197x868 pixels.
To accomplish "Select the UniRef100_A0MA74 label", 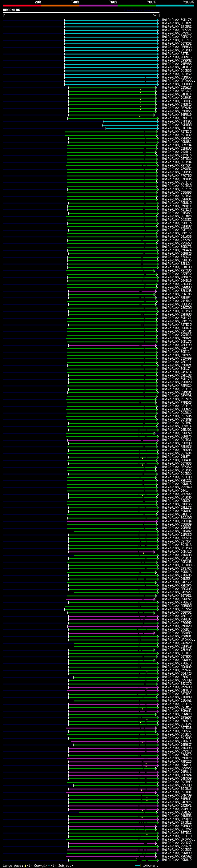I will pos(176,328).
